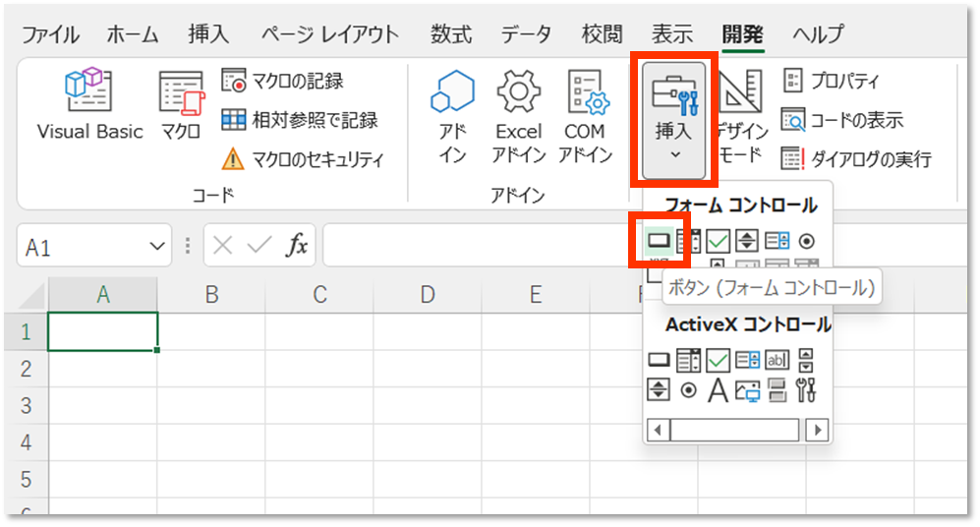The width and height of the screenshot is (980, 527).
Task: Click right arrow of popup scrollbar
Action: pyautogui.click(x=817, y=430)
